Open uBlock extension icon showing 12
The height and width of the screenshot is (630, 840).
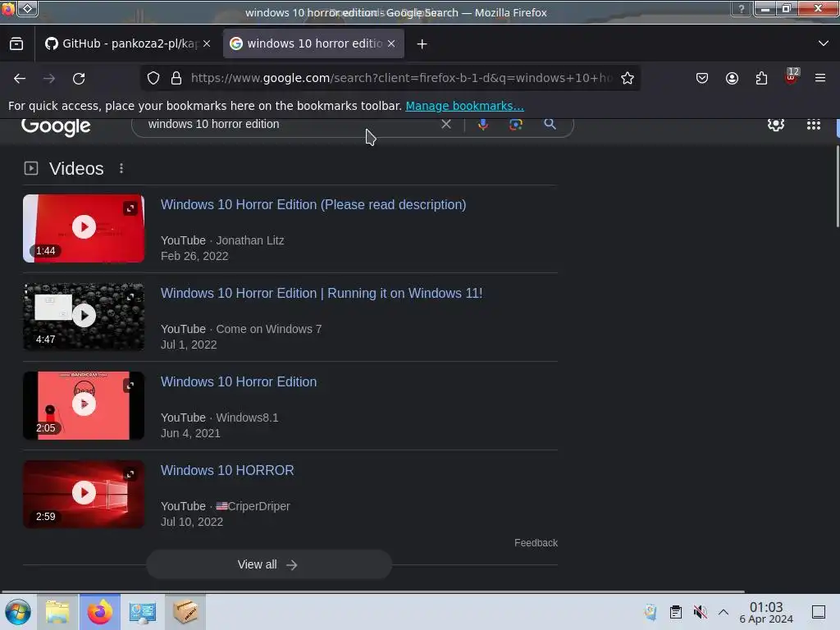click(x=792, y=76)
